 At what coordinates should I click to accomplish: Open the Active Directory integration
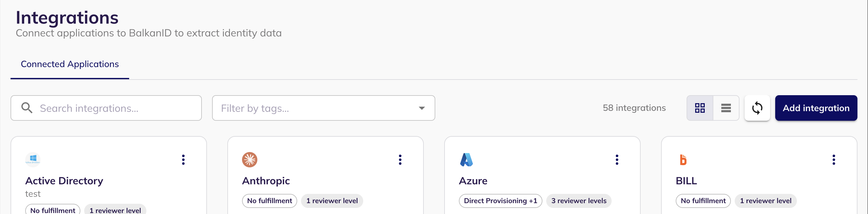tap(64, 181)
